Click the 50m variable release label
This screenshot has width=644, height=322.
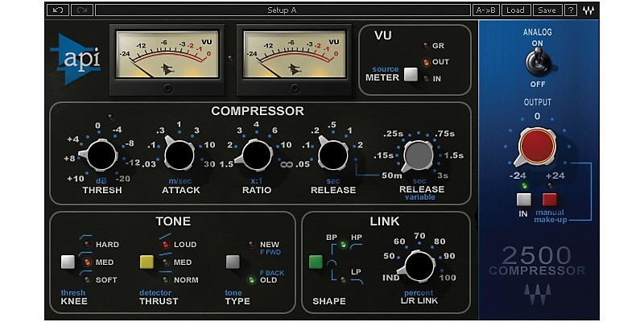tap(390, 175)
